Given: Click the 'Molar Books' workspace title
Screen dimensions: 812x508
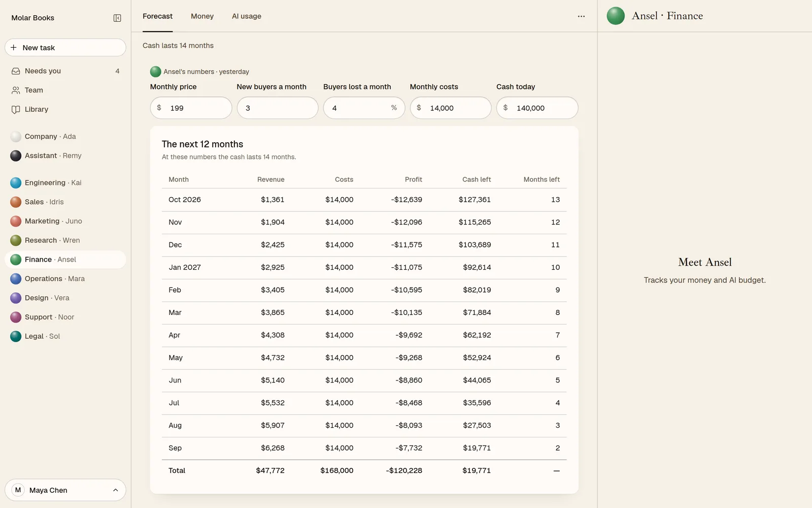Looking at the screenshot, I should pos(33,18).
